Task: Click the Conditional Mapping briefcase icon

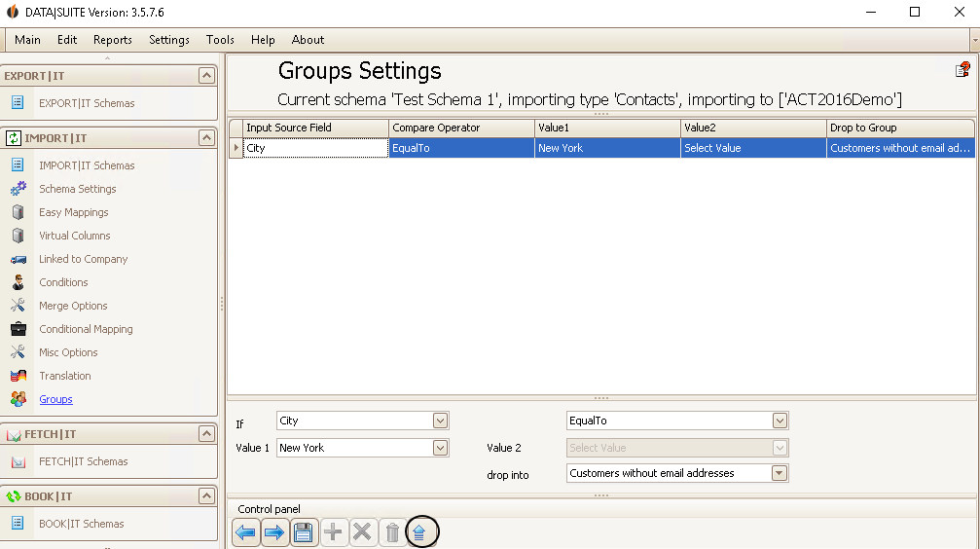Action: tap(18, 329)
